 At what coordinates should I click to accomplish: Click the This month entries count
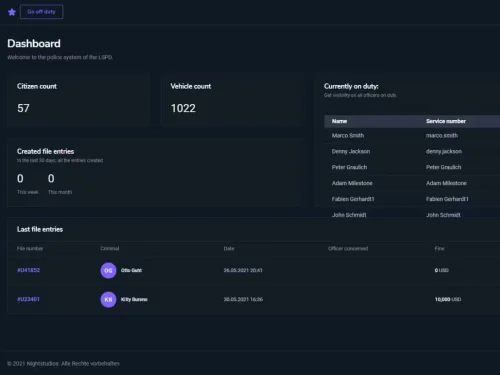click(51, 178)
